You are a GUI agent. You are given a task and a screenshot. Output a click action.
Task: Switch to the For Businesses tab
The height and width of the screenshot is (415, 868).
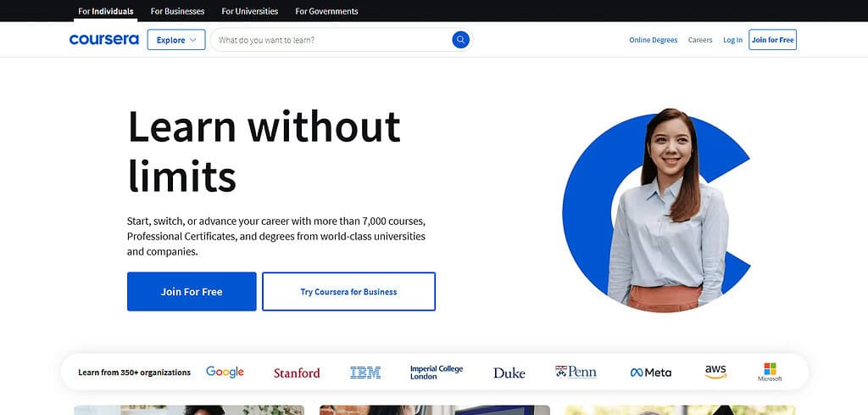[178, 11]
